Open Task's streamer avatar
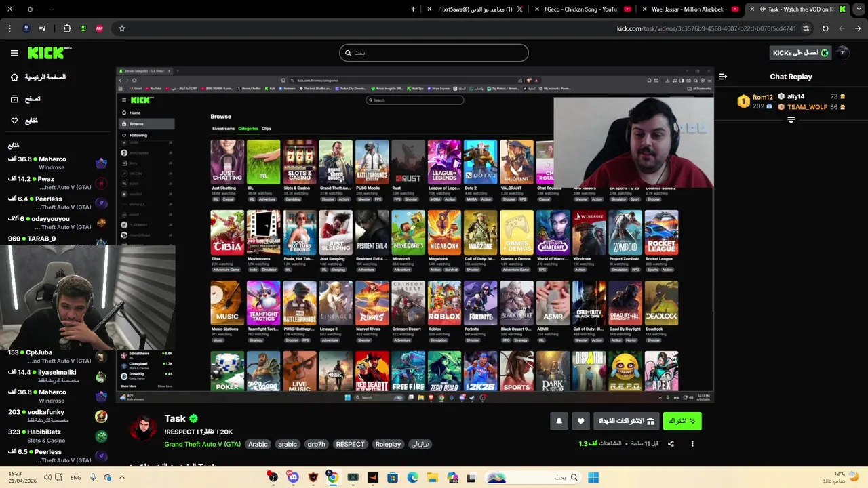 coord(143,429)
